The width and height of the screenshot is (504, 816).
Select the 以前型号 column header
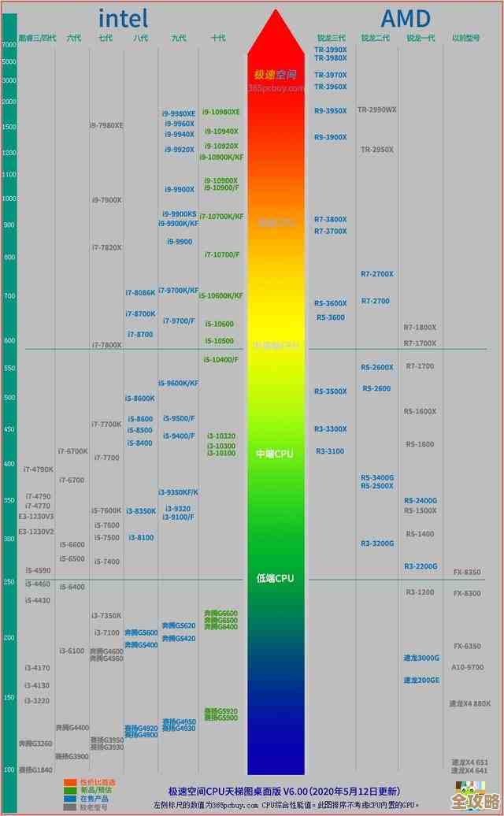[465, 38]
